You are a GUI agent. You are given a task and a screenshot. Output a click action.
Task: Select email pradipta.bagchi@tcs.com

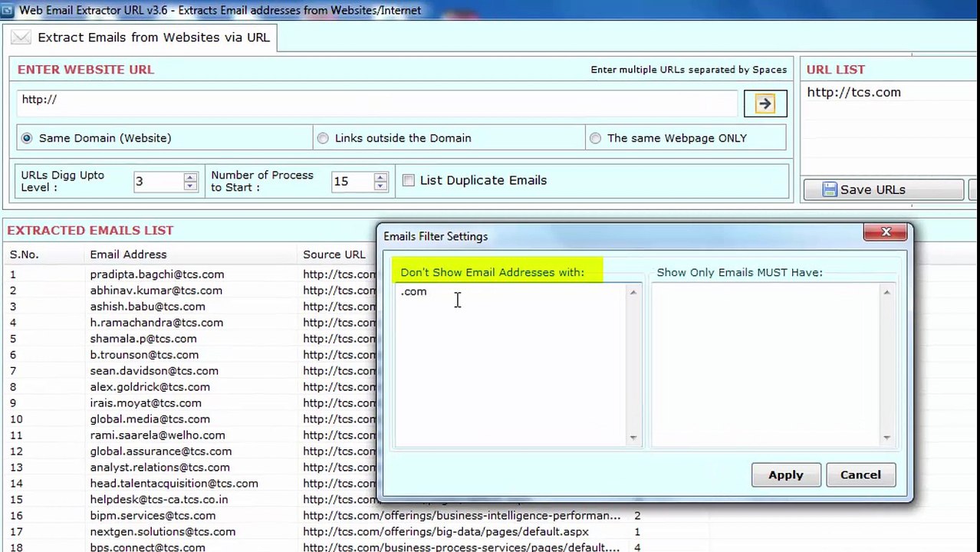tap(157, 274)
